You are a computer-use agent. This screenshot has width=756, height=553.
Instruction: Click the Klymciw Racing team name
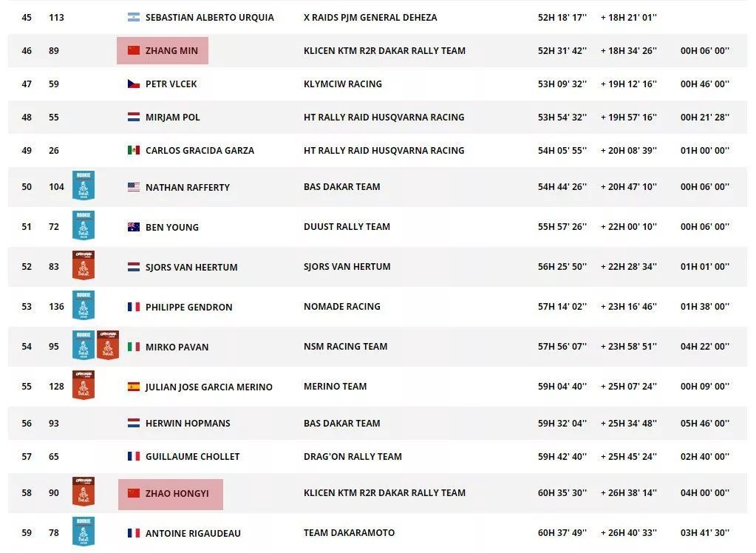coord(342,84)
